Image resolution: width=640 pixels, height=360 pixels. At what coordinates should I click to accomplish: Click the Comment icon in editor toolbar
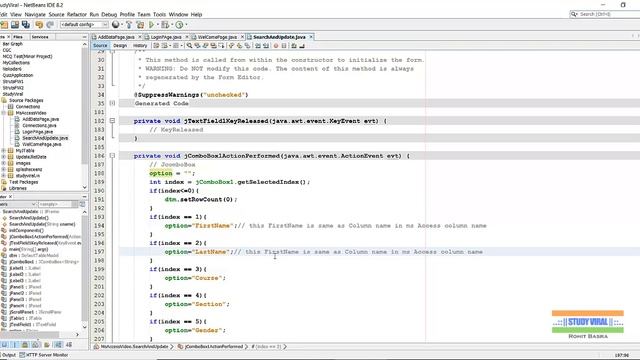tap(294, 46)
